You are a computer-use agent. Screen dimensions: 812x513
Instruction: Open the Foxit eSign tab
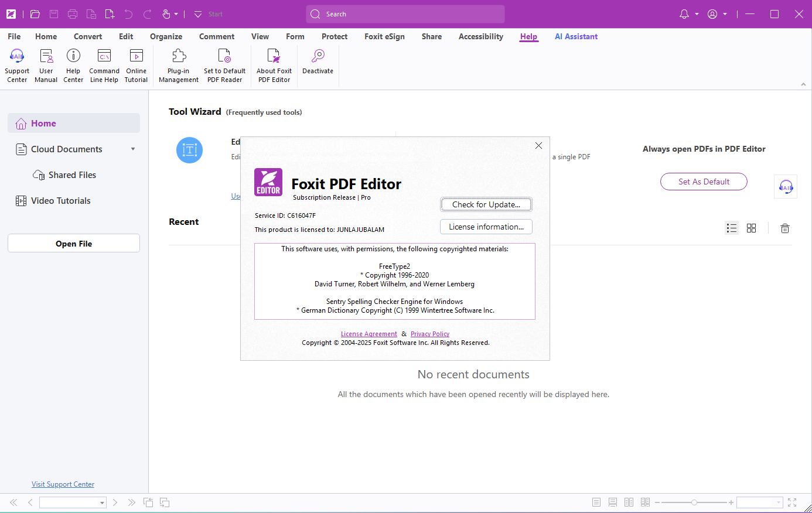[384, 36]
